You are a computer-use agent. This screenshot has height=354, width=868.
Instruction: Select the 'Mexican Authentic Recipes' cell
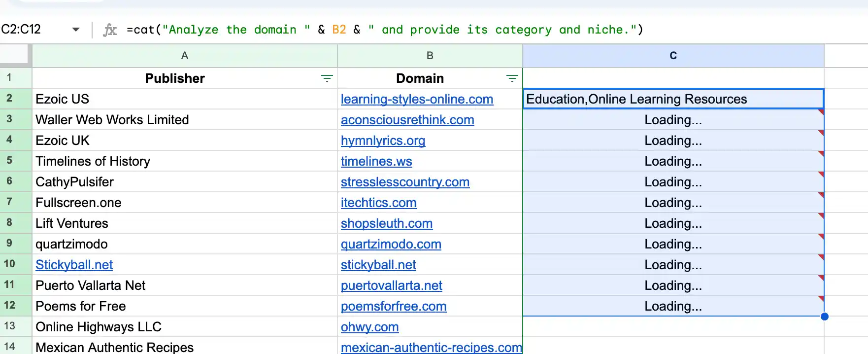coord(185,347)
